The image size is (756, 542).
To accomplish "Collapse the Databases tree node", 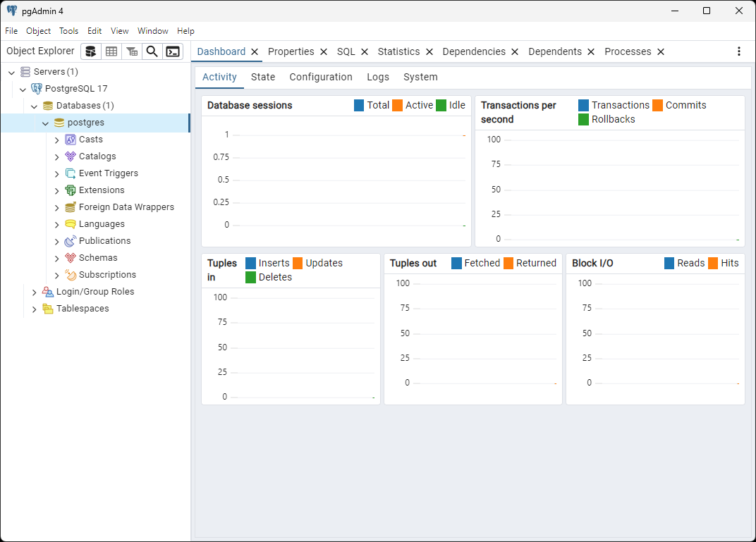I will (x=35, y=106).
